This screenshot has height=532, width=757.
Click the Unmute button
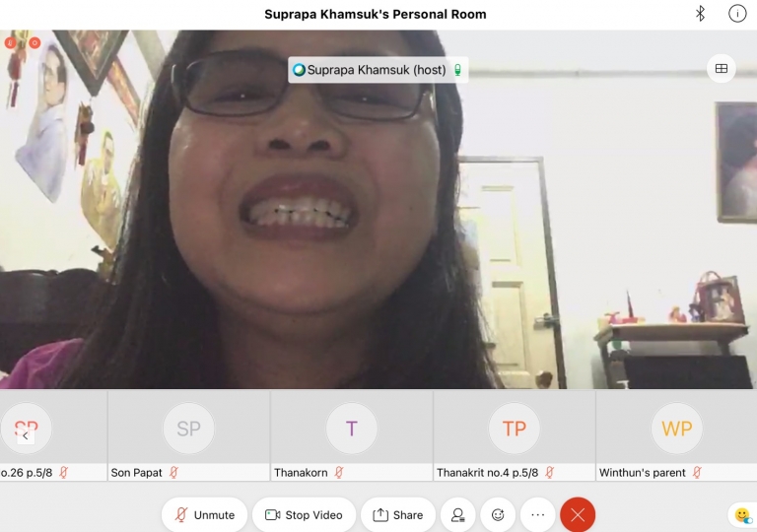pos(205,514)
